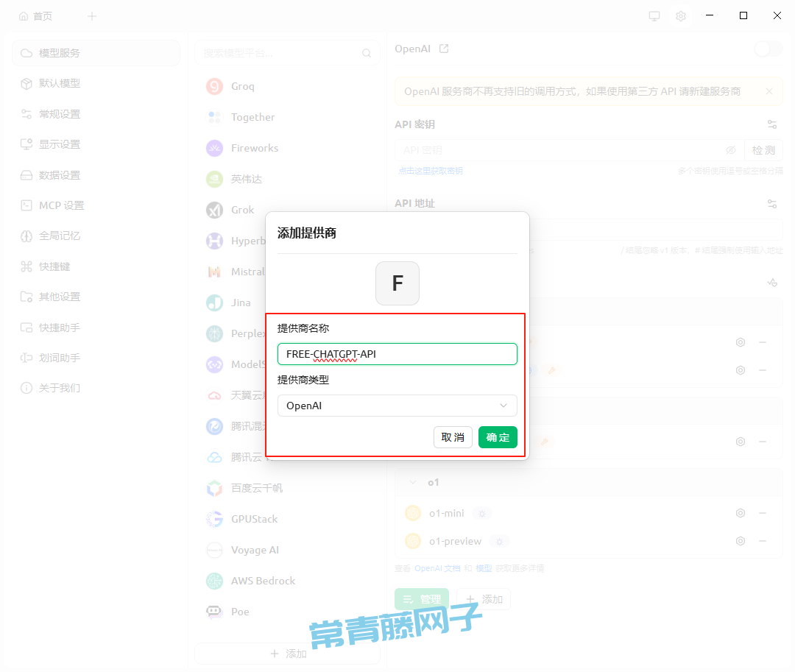Open the 点击这里获取密钥 link

[431, 171]
